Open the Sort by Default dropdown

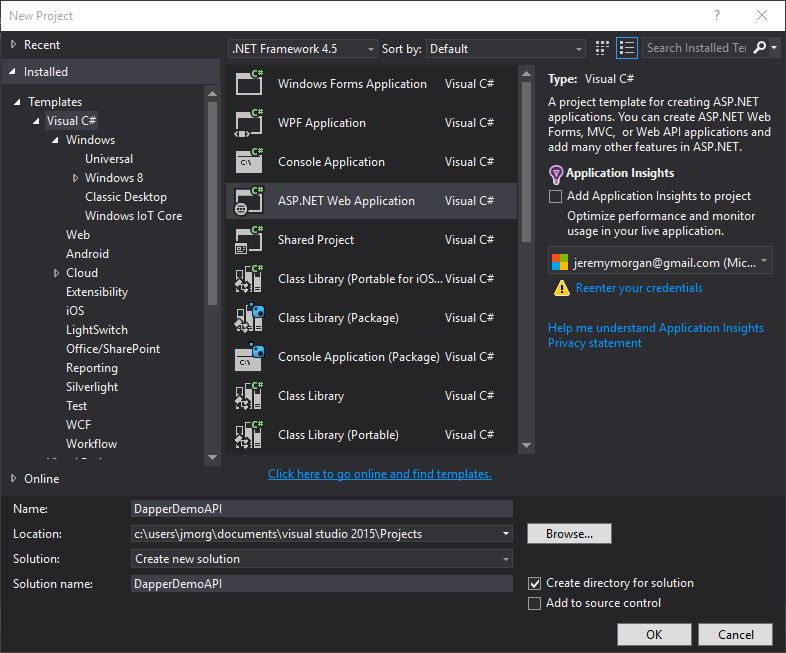point(505,49)
